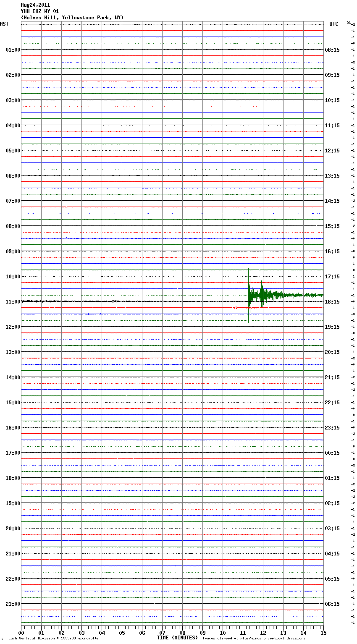357x644 pixels.
Task: Select the 12:00 MST time label
Action: pos(13,327)
